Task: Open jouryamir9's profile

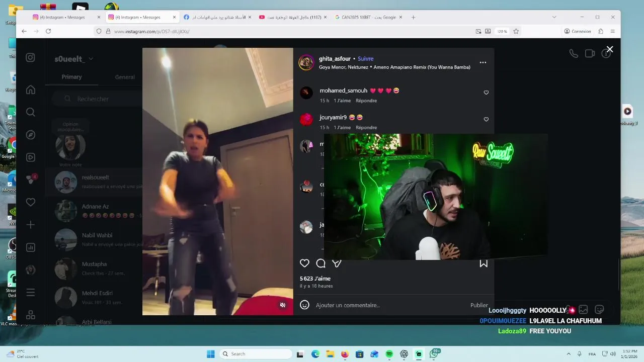Action: pyautogui.click(x=333, y=117)
